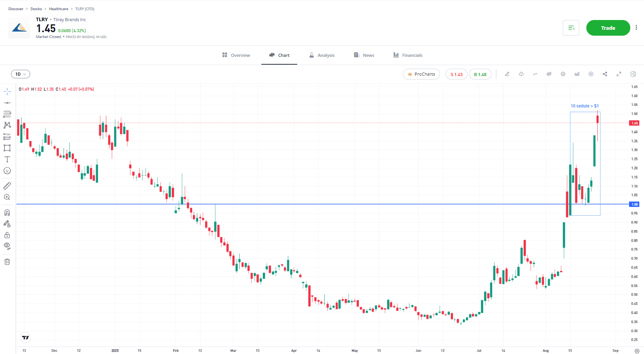Click the trash icon to remove drawings
644x354 pixels.
(7, 261)
